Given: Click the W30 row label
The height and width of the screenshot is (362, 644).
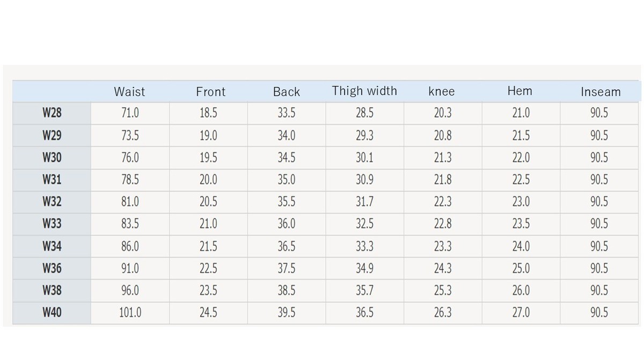Looking at the screenshot, I should (52, 158).
